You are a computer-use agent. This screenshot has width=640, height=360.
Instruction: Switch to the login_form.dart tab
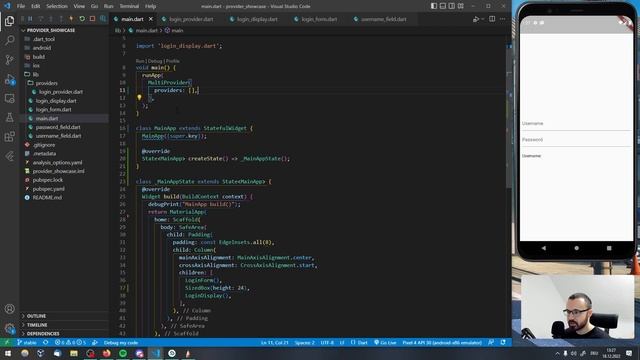[319, 19]
